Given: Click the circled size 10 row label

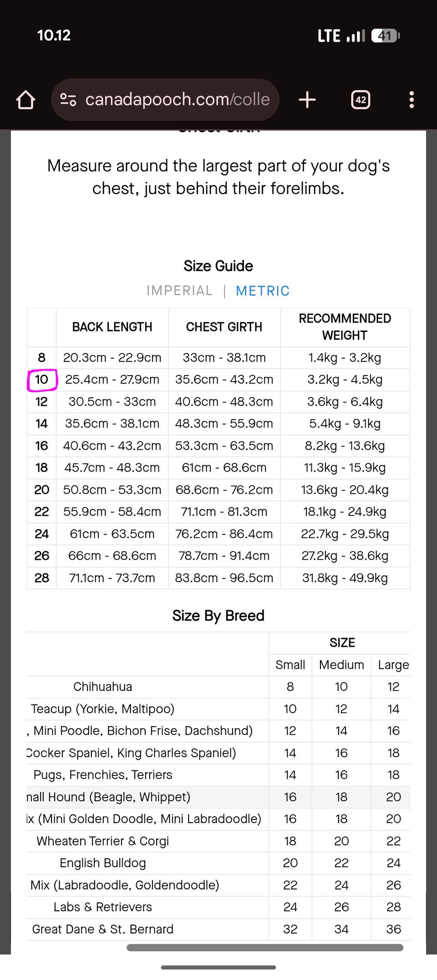Looking at the screenshot, I should click(x=41, y=380).
